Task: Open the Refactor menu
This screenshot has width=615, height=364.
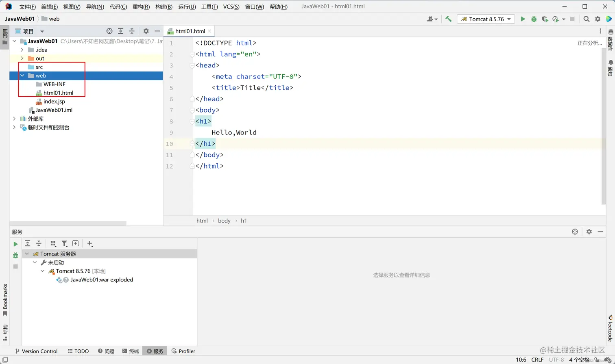Action: (x=141, y=7)
